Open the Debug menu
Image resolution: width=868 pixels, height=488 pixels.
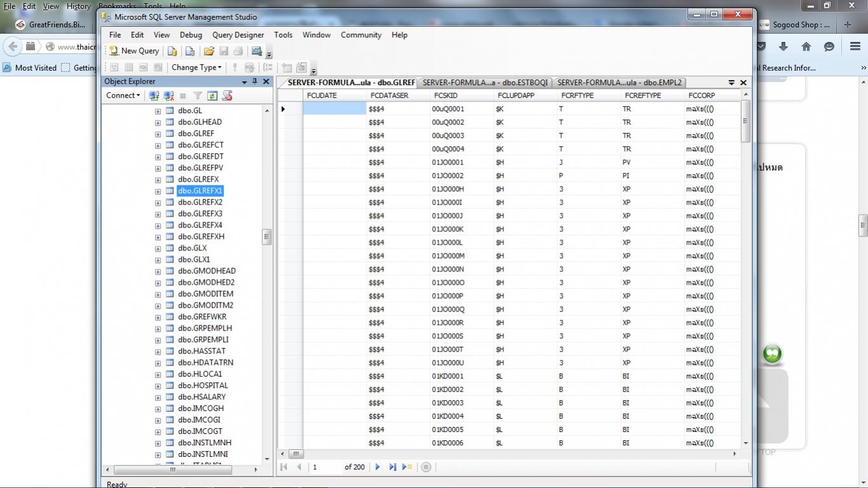pyautogui.click(x=191, y=35)
